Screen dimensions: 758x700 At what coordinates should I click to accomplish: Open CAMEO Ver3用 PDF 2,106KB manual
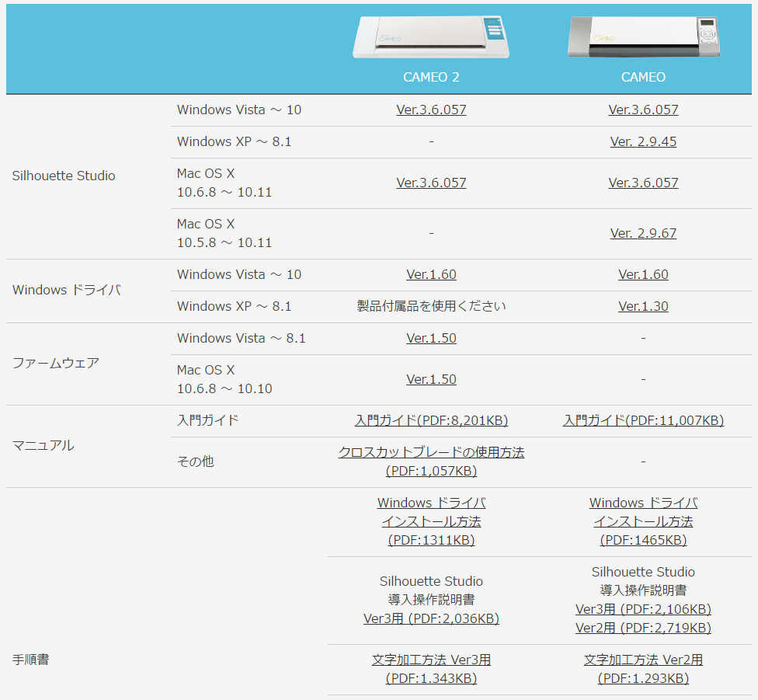point(643,610)
